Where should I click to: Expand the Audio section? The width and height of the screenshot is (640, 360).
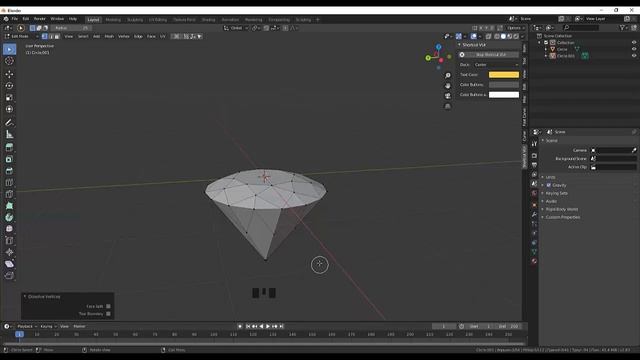(x=551, y=201)
